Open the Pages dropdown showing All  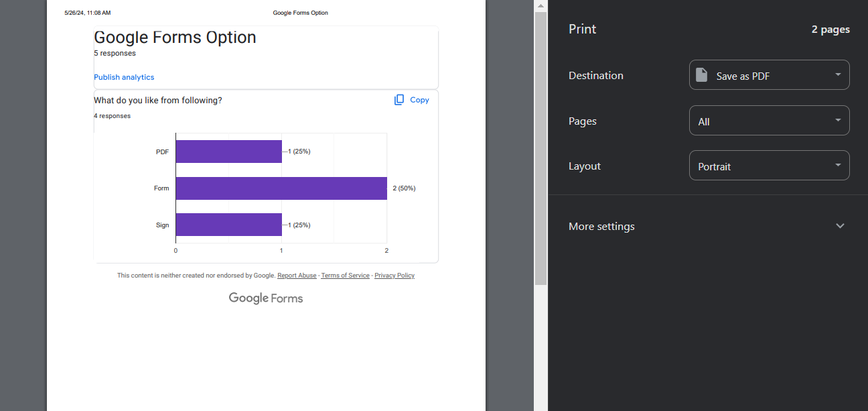point(769,121)
